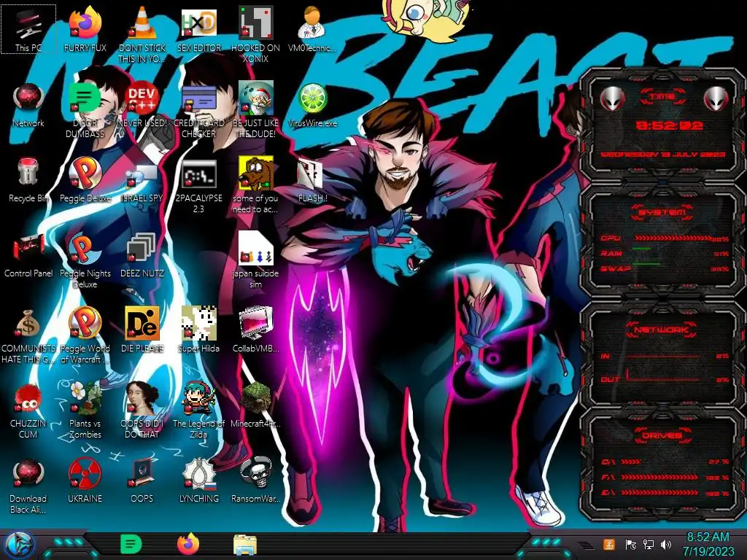Select the Dev-C++ icon labeled NEVER USED!
This screenshot has width=747, height=560.
coord(142,105)
